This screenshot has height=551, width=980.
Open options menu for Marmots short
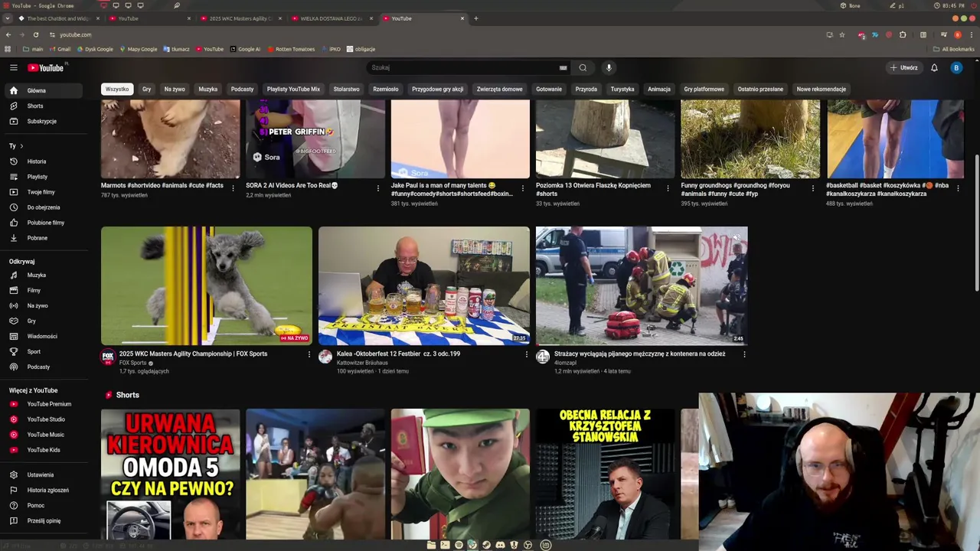234,188
